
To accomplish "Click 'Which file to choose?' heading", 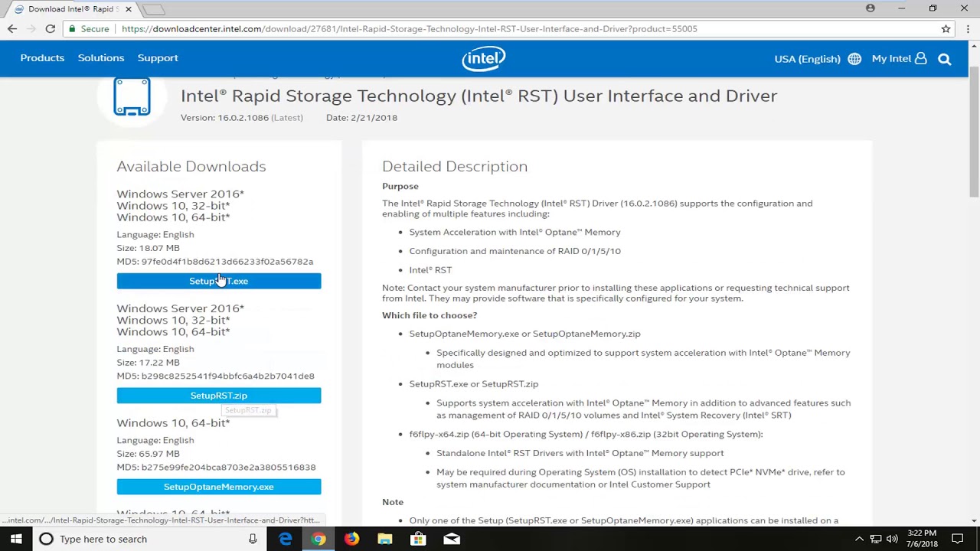I will 430,315.
